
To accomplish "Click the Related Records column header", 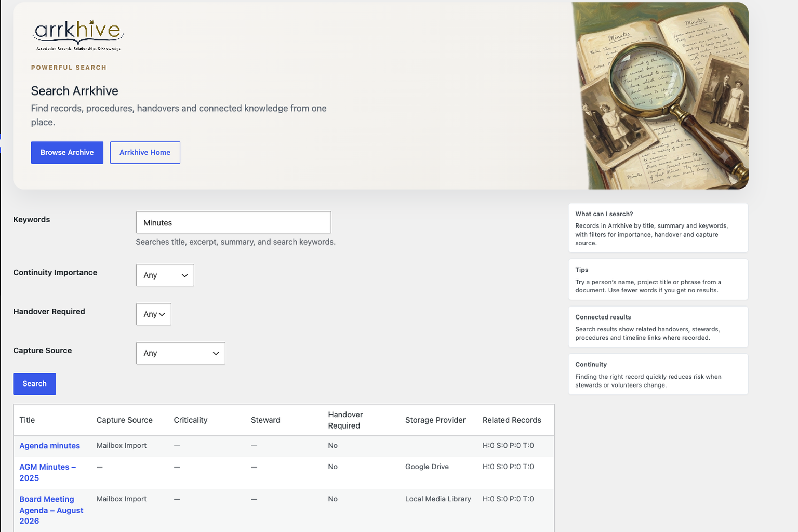I will (x=512, y=420).
